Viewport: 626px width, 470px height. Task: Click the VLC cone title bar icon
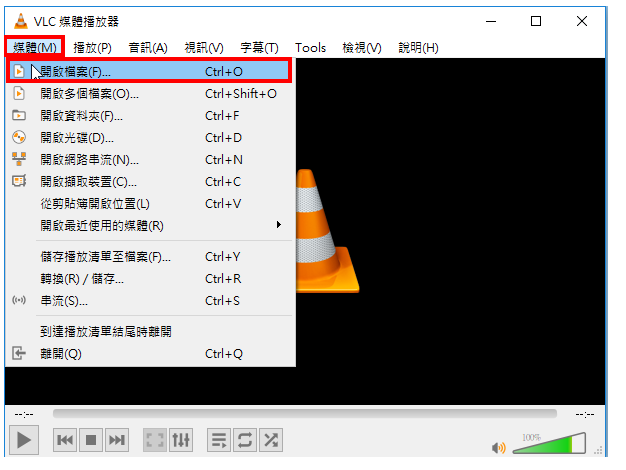21,21
